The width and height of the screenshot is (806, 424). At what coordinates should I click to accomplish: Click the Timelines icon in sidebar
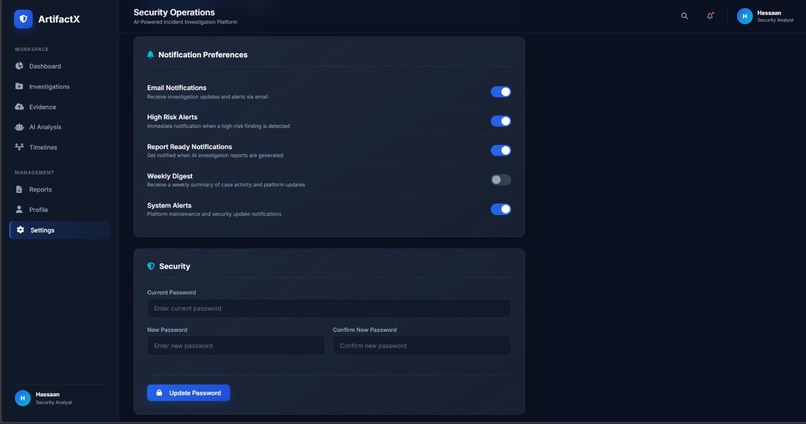[x=19, y=147]
